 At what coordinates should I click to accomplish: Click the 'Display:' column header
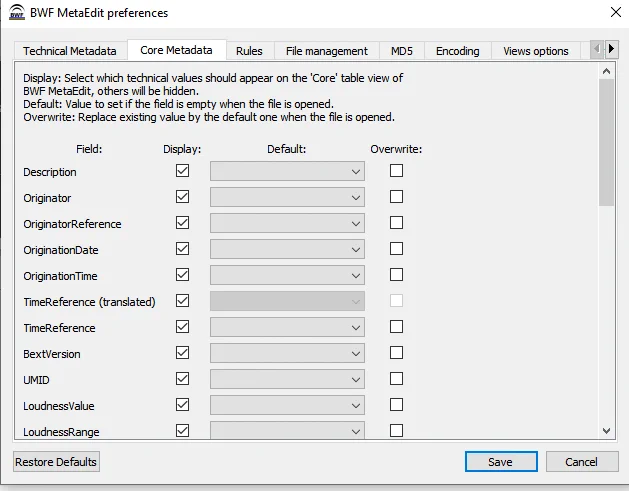point(182,149)
